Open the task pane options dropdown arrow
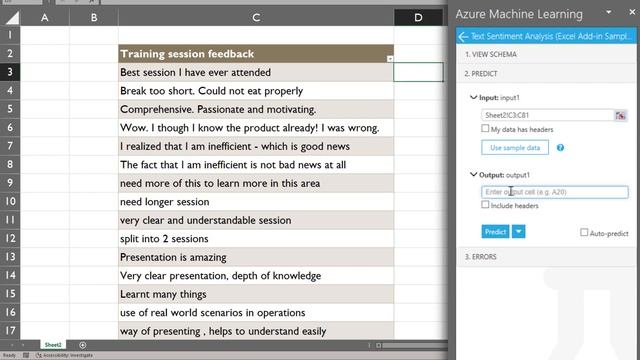The image size is (640, 360). point(609,12)
